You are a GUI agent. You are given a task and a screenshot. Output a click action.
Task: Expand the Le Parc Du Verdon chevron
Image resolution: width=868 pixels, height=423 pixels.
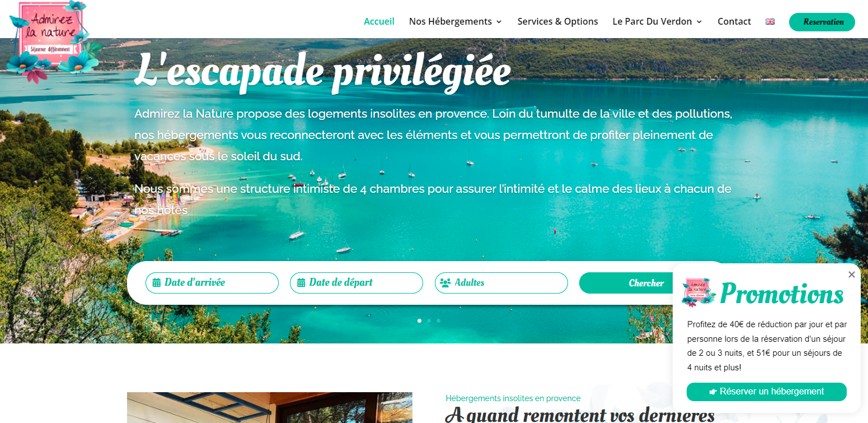pyautogui.click(x=699, y=22)
